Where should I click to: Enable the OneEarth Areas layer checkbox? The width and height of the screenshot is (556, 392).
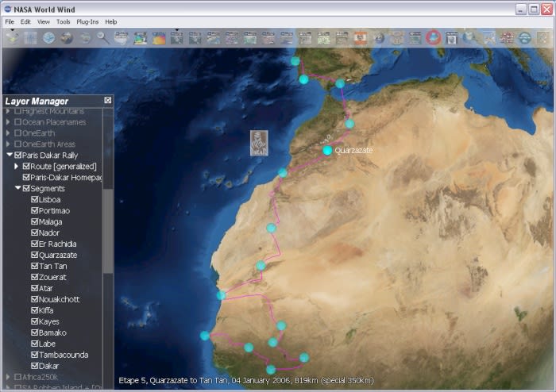click(17, 144)
